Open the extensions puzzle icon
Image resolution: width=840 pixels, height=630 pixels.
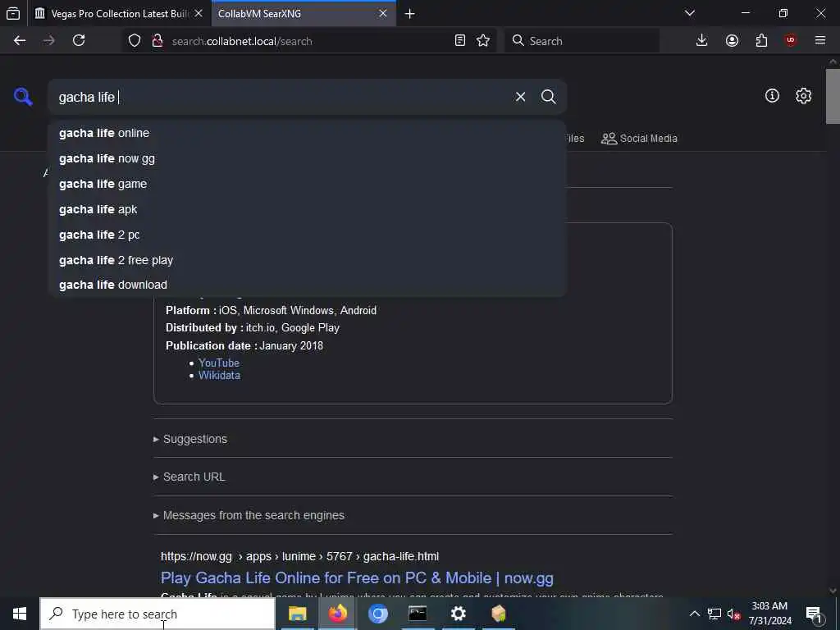coord(761,41)
